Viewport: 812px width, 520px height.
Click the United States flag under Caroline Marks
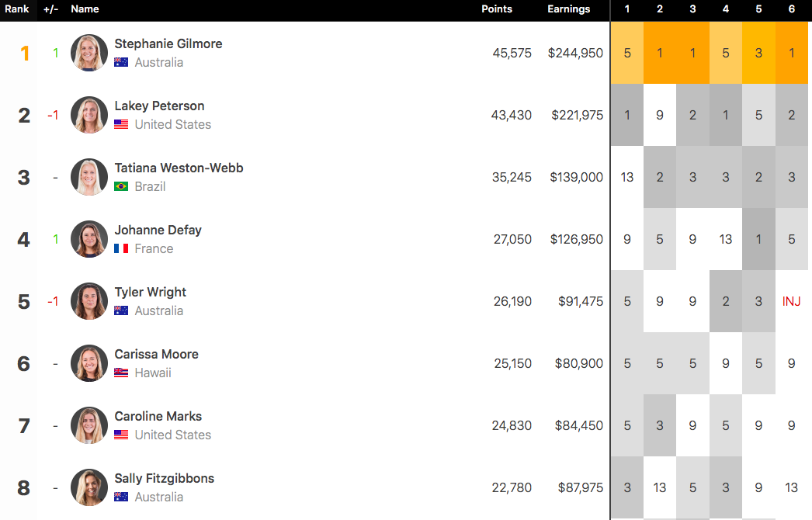121,435
